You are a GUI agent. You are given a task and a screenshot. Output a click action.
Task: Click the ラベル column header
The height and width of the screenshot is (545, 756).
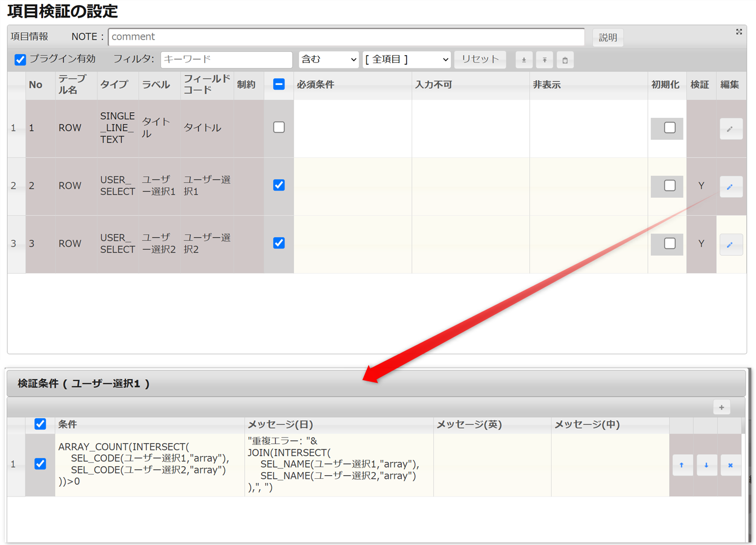click(x=160, y=84)
